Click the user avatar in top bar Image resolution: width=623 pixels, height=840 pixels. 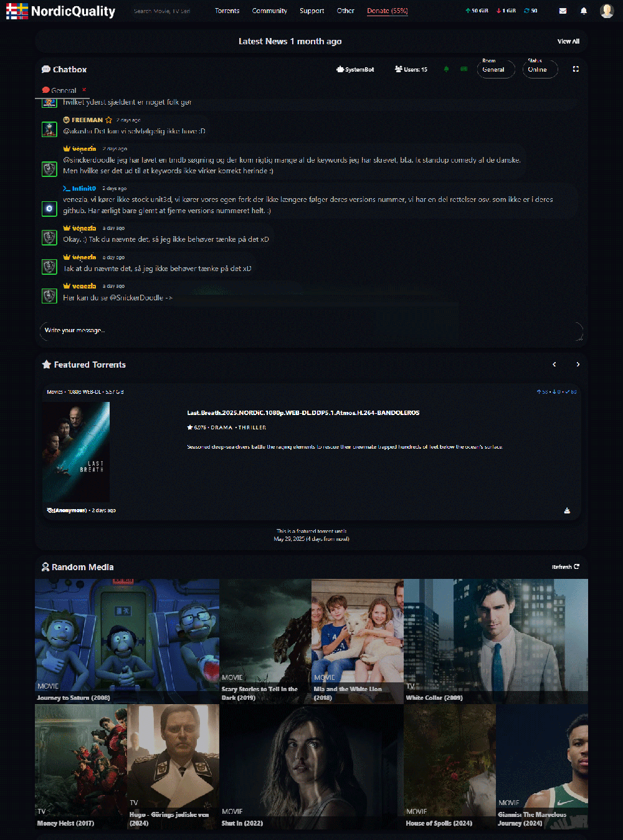tap(606, 11)
